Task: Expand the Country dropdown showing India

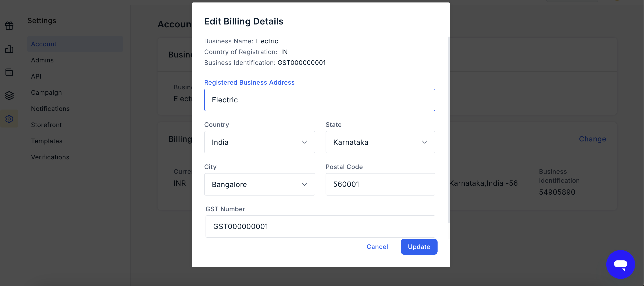Action: click(x=259, y=142)
